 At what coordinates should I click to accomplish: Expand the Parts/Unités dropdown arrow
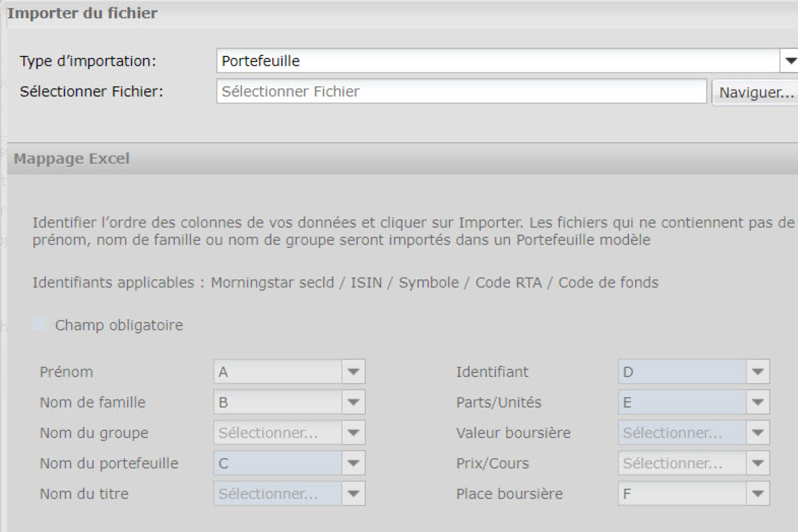click(x=758, y=402)
